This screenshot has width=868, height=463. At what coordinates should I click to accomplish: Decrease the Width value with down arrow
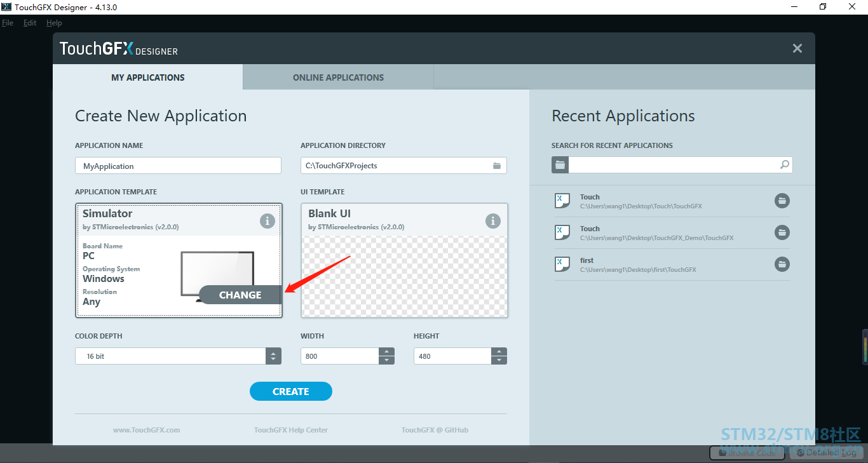[386, 361]
